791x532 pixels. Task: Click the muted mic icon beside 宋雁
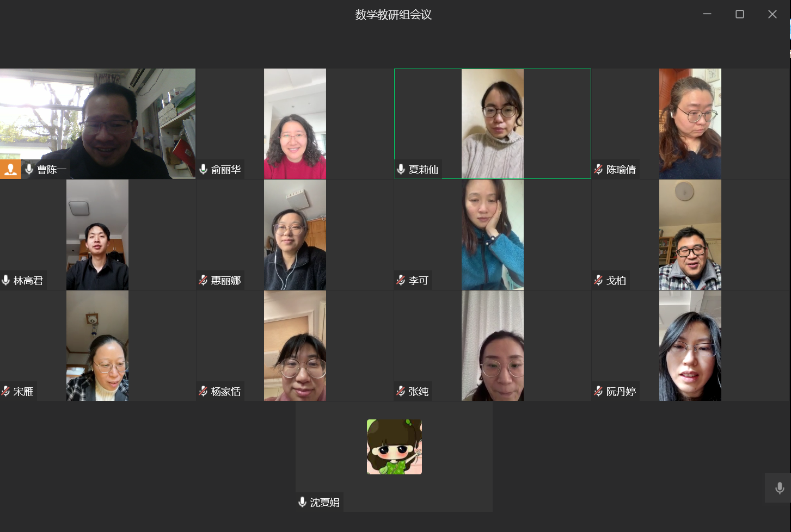click(6, 391)
